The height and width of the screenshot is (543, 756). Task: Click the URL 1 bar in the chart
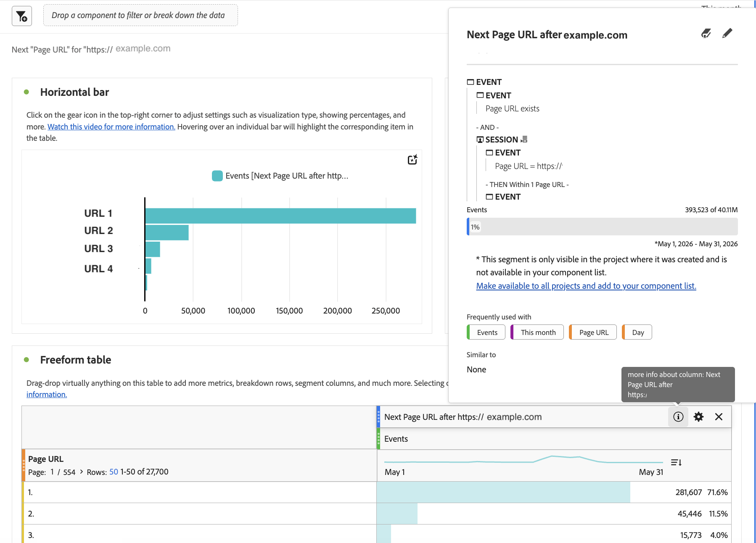[280, 216]
